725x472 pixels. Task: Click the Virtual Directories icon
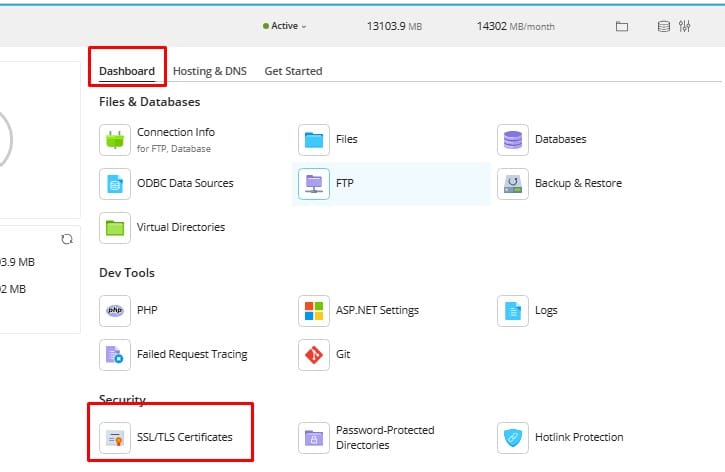coord(115,227)
